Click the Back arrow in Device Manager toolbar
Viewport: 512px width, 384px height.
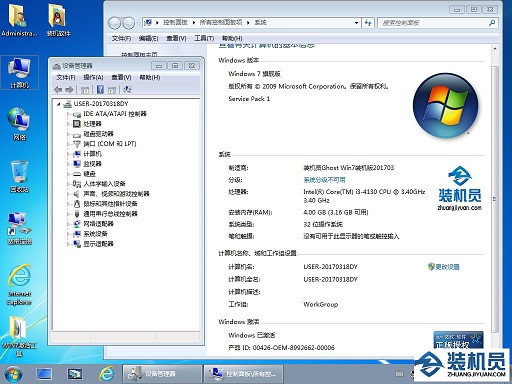[x=58, y=90]
